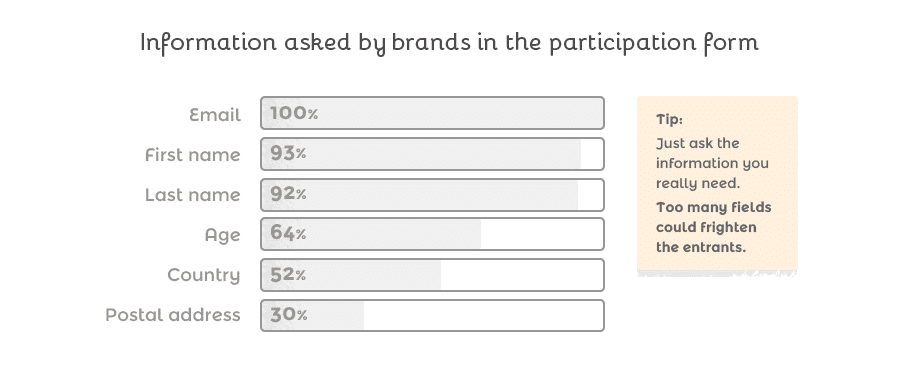Click the Email 100% progress bar
This screenshot has width=900, height=365.
coord(432,113)
